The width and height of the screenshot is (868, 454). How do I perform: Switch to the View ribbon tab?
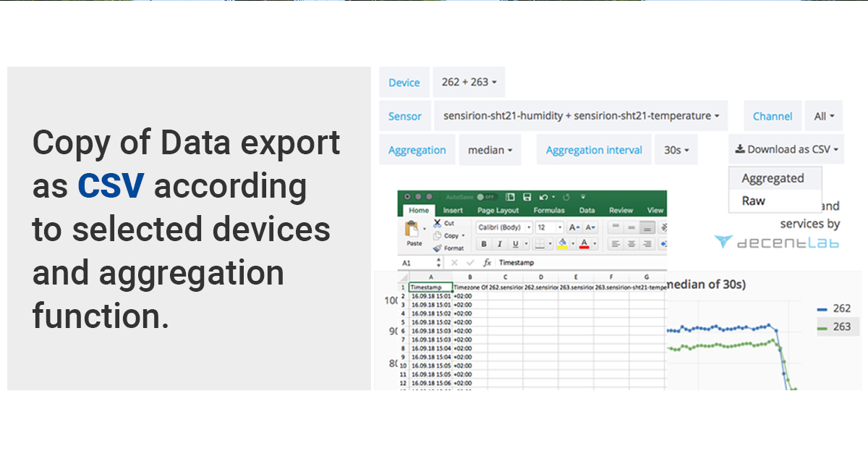[655, 211]
